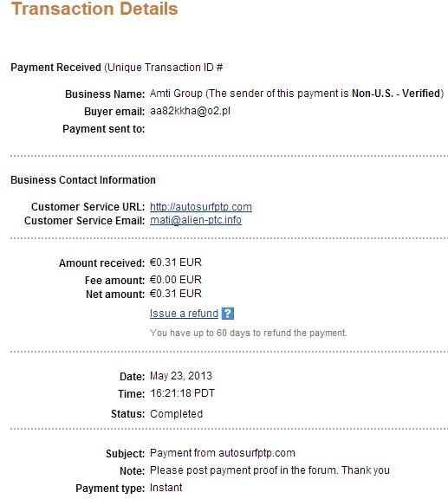The width and height of the screenshot is (448, 499).
Task: Select the Completed status value
Action: tap(177, 414)
